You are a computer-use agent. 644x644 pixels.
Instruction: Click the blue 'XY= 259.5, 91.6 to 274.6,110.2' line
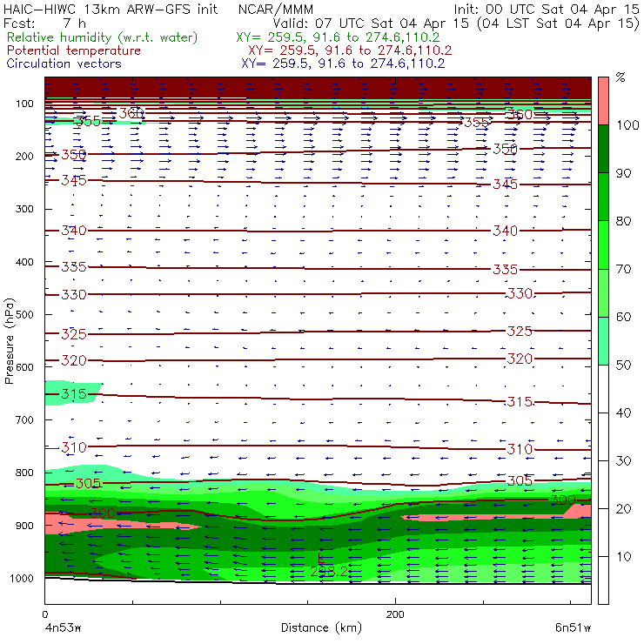[343, 64]
